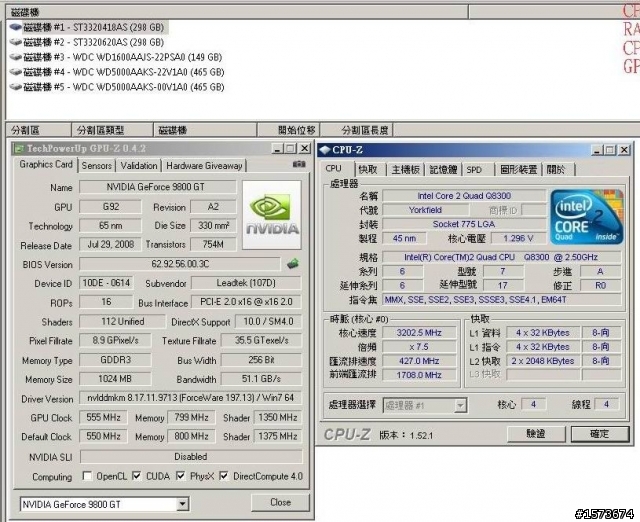The width and height of the screenshot is (640, 522).
Task: Click core speed value 3202.5 MHz
Action: [419, 333]
